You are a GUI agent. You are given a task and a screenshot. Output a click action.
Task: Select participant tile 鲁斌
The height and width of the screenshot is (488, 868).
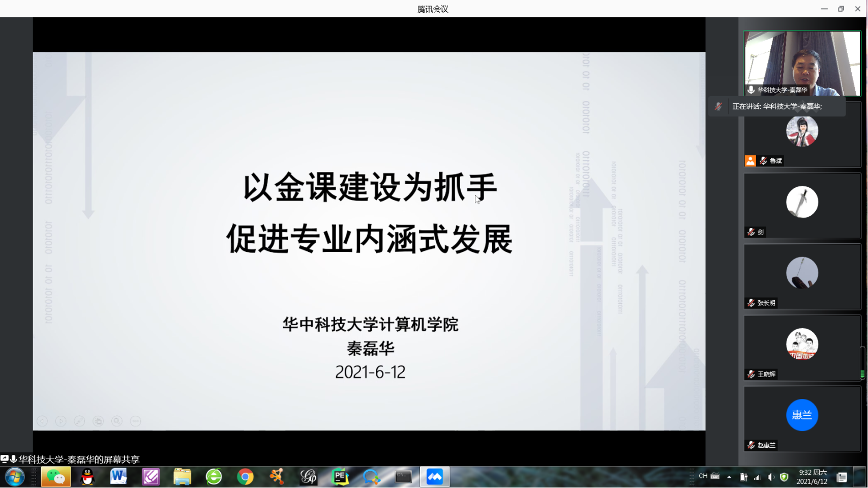(802, 135)
